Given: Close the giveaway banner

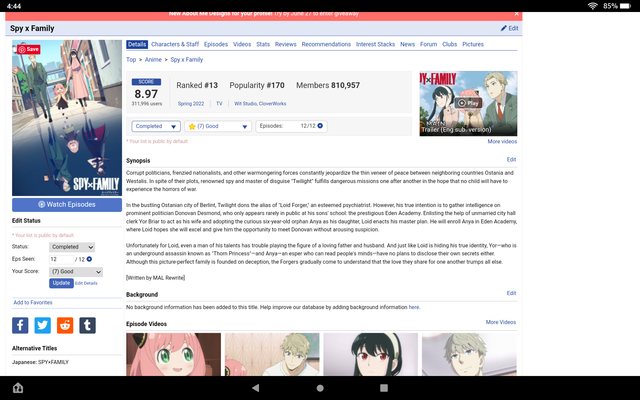Looking at the screenshot, I should pos(516,14).
